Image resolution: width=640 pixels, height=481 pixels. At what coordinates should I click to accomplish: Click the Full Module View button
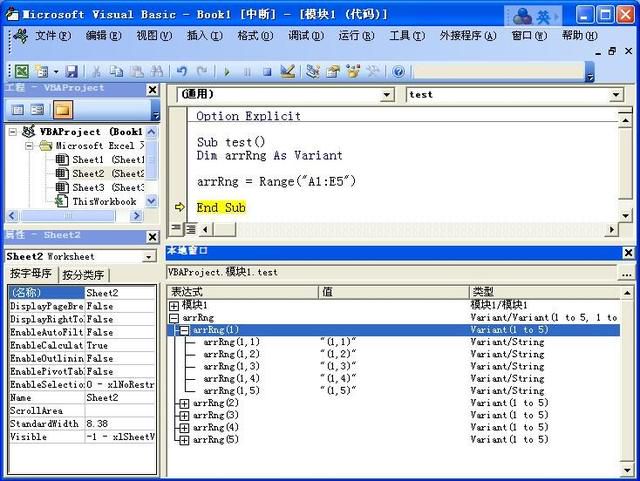tap(191, 229)
